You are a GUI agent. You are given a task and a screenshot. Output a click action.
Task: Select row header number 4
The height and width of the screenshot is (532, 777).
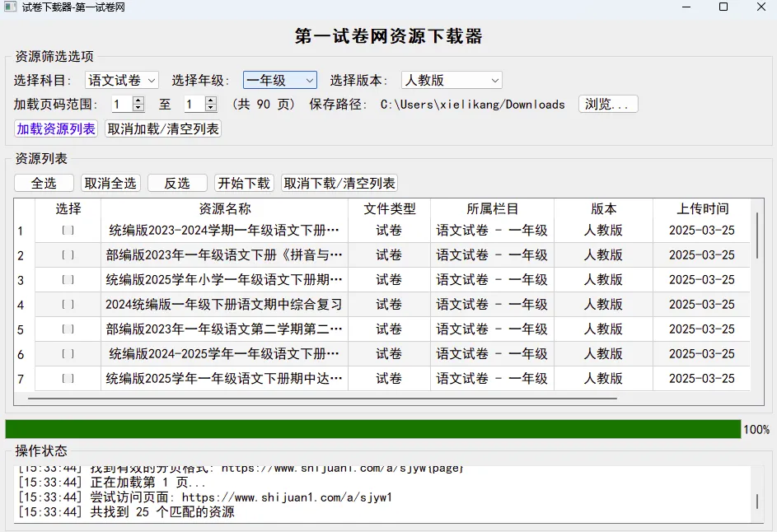[x=24, y=305]
